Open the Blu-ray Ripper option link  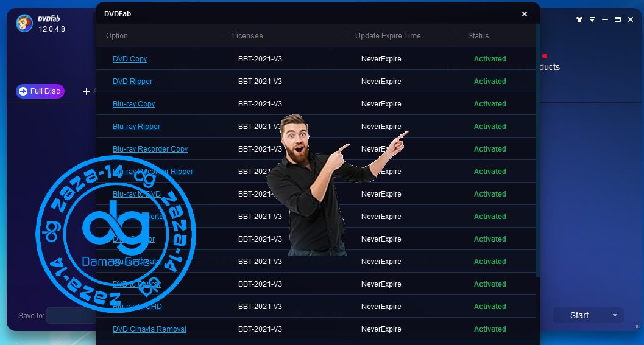[136, 127]
